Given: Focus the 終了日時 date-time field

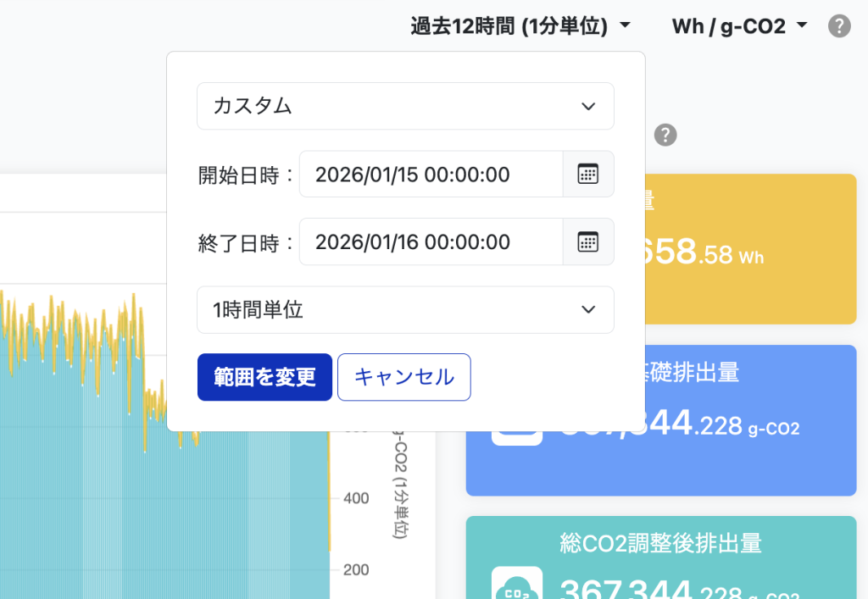Looking at the screenshot, I should tap(431, 242).
